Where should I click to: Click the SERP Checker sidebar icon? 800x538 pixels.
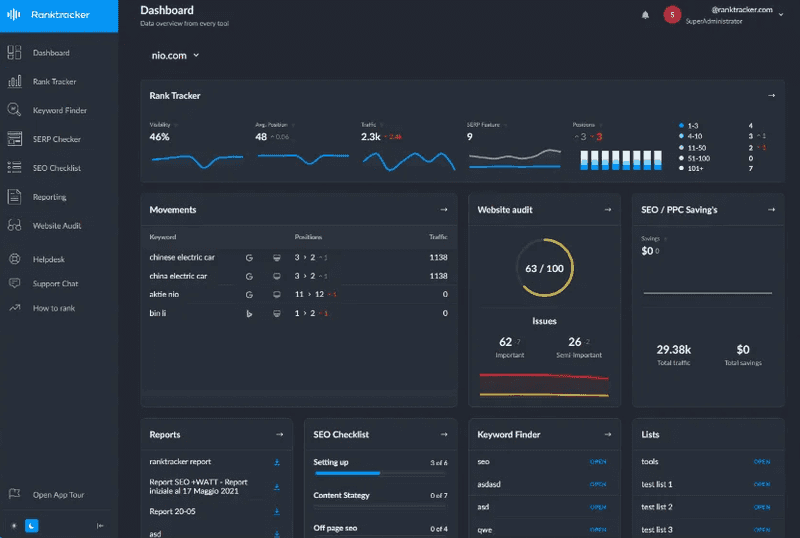tap(15, 139)
